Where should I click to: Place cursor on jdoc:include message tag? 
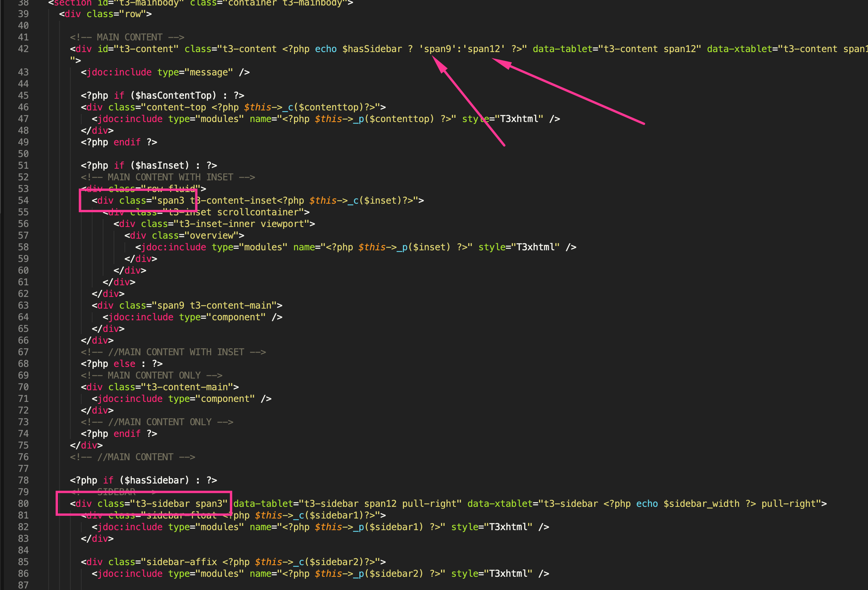pyautogui.click(x=119, y=72)
